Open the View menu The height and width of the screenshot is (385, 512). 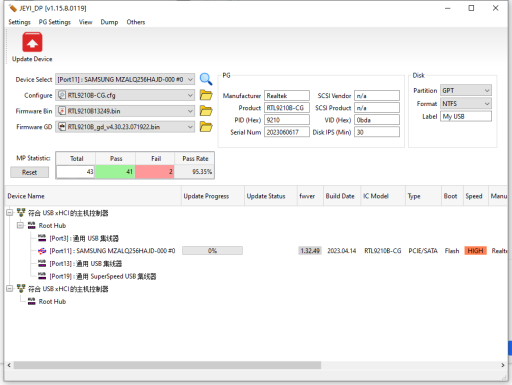85,22
